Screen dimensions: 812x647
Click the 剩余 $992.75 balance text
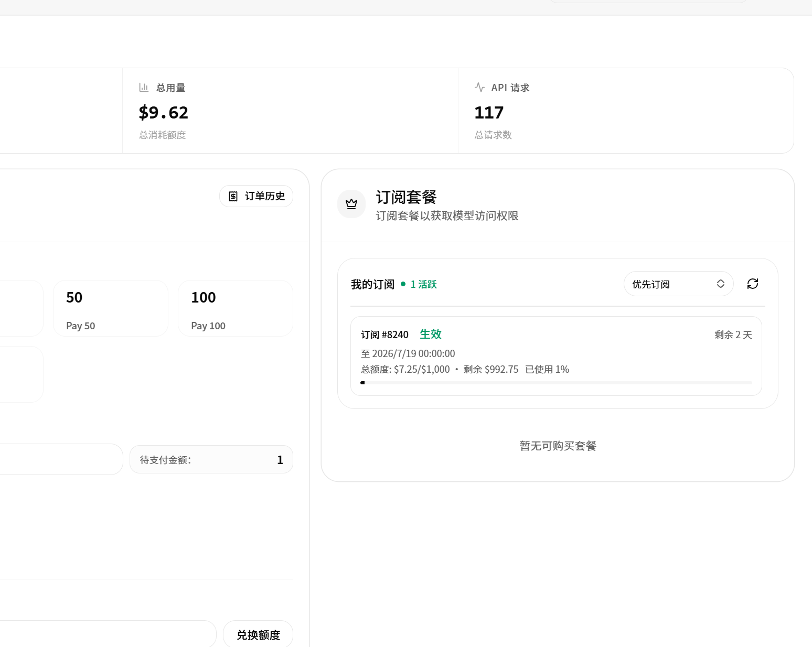point(491,369)
